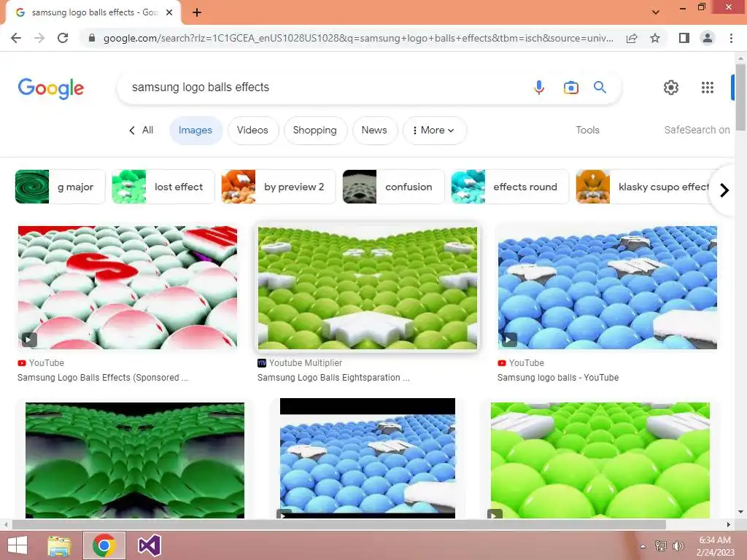Viewport: 747px width, 560px height.
Task: Open red and white balls thumbnail
Action: [128, 287]
